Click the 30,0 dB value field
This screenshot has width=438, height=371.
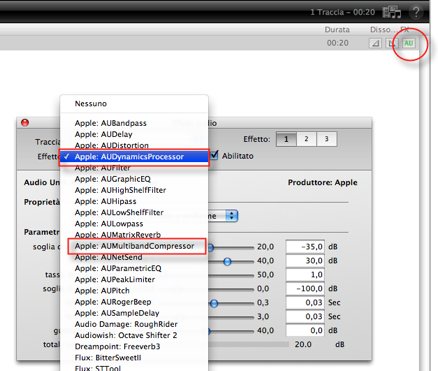(x=305, y=261)
